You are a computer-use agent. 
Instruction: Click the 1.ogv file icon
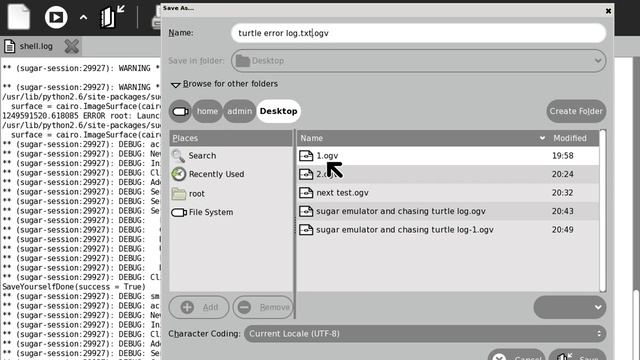pos(306,156)
